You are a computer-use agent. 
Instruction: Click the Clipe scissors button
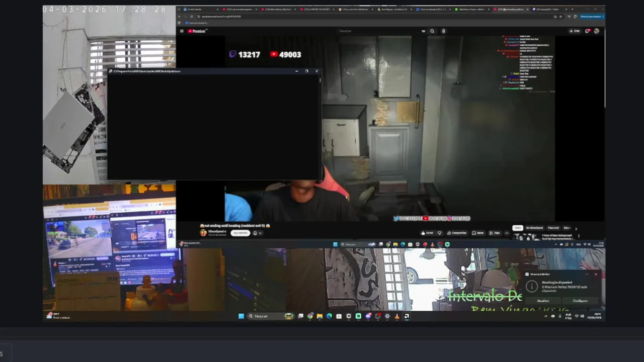point(495,233)
